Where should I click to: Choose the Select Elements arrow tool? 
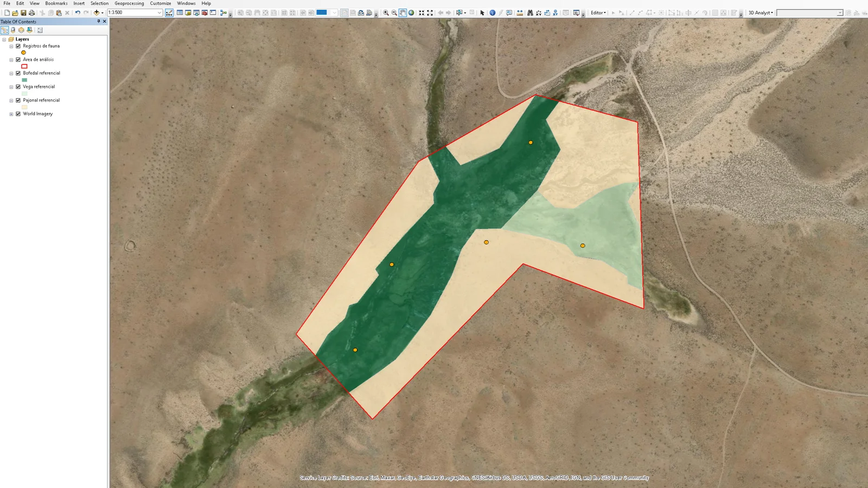pos(482,12)
